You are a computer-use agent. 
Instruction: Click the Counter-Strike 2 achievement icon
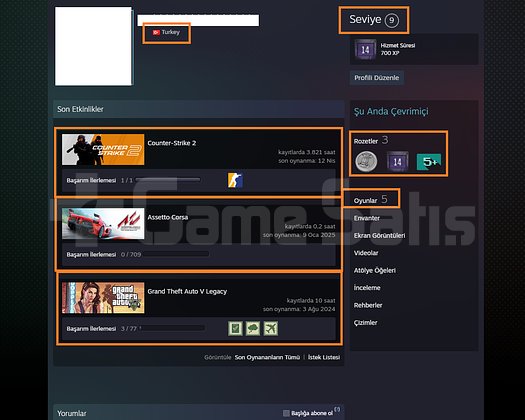(x=235, y=180)
